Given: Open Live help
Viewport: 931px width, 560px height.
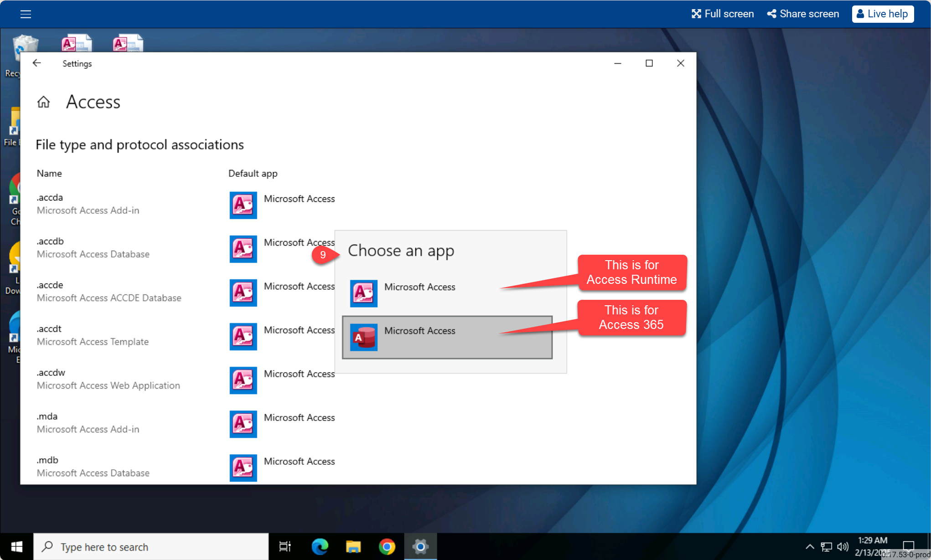Looking at the screenshot, I should tap(883, 14).
